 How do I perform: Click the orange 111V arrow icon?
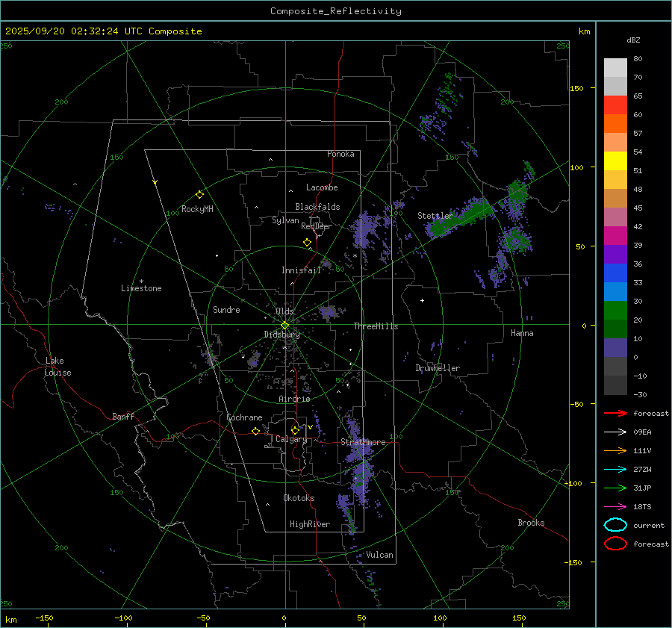pyautogui.click(x=615, y=450)
